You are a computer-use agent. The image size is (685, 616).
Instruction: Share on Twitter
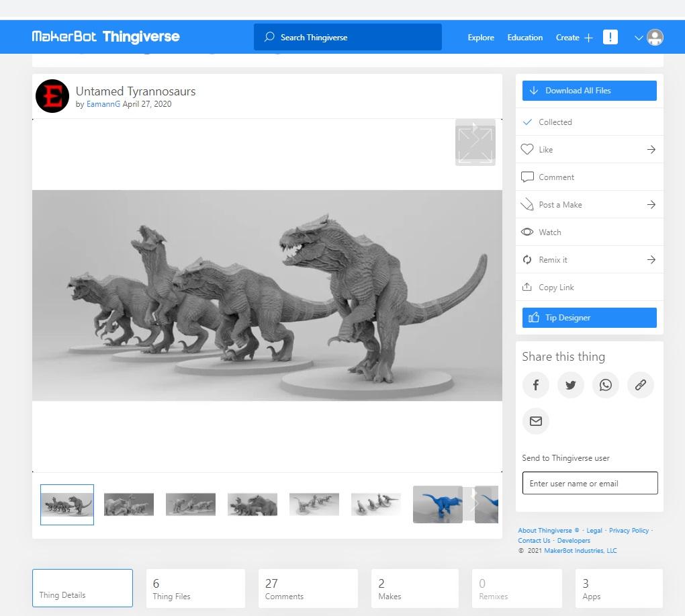pos(571,385)
